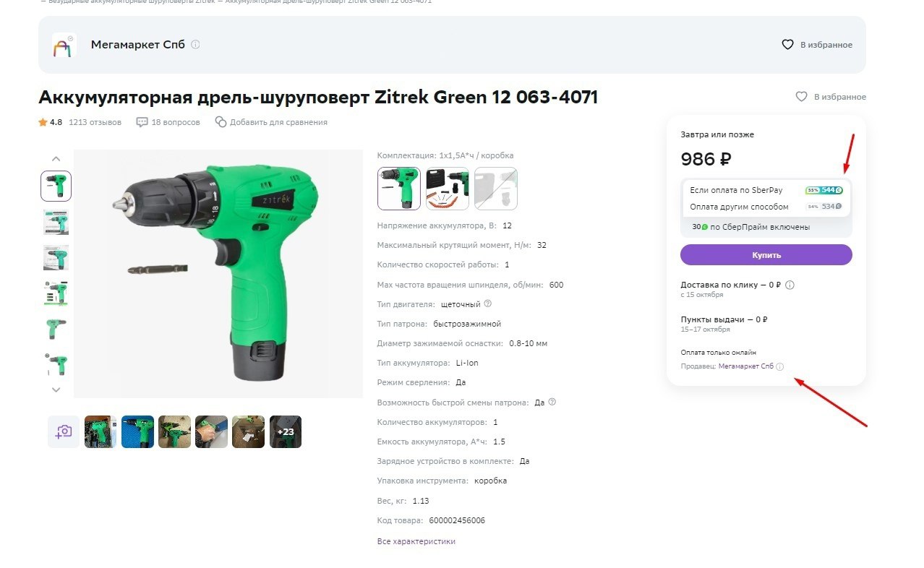The image size is (924, 568).
Task: Open the +23 more review photos
Action: click(286, 431)
